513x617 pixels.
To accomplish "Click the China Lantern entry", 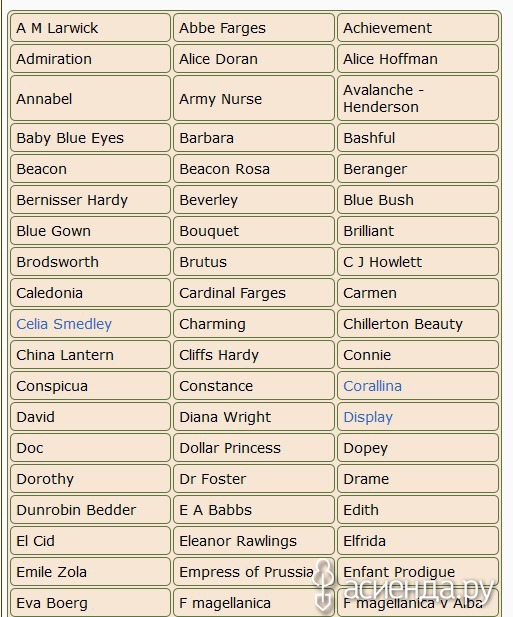I will point(90,355).
